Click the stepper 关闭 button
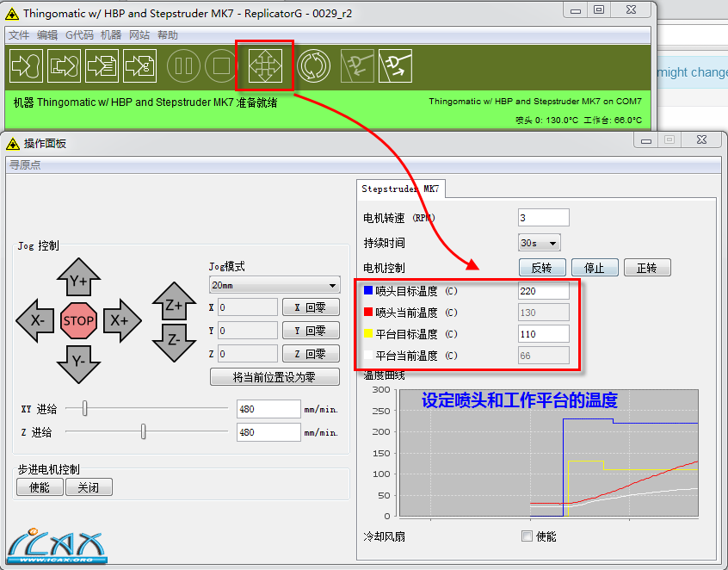The width and height of the screenshot is (728, 570). (x=89, y=487)
